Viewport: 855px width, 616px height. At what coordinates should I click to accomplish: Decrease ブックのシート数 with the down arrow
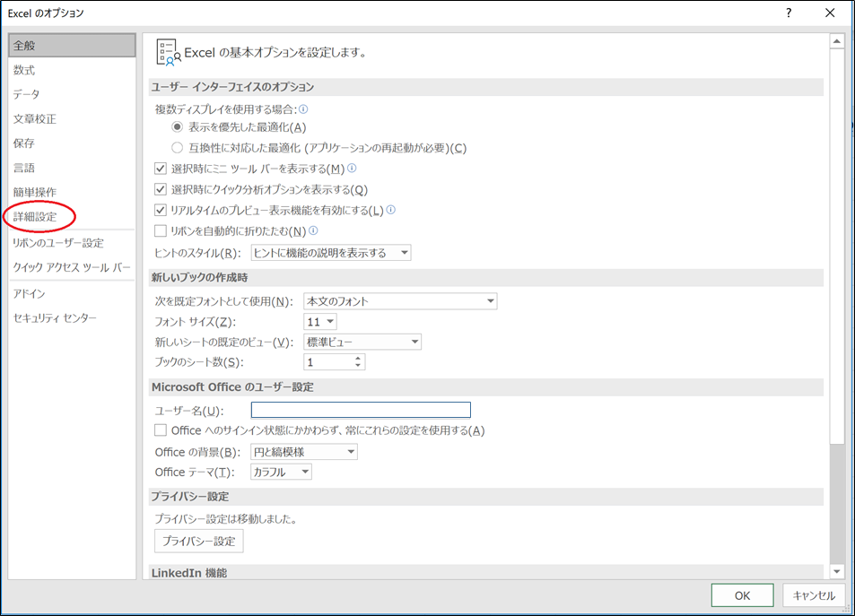pyautogui.click(x=358, y=365)
